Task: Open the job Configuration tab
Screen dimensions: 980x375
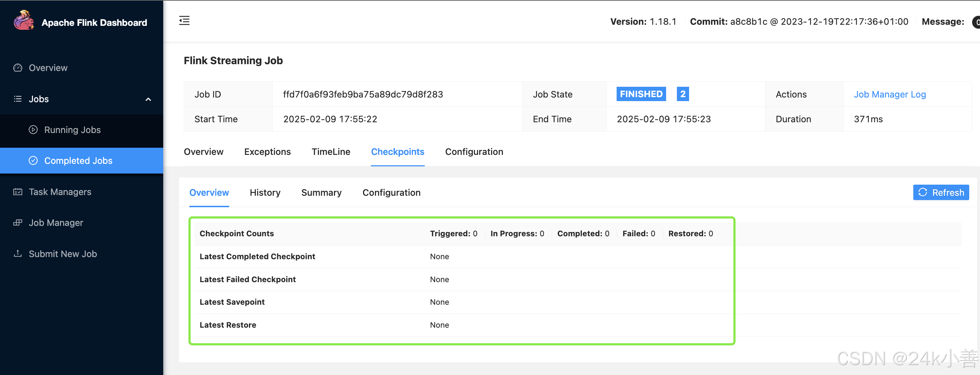Action: (474, 152)
